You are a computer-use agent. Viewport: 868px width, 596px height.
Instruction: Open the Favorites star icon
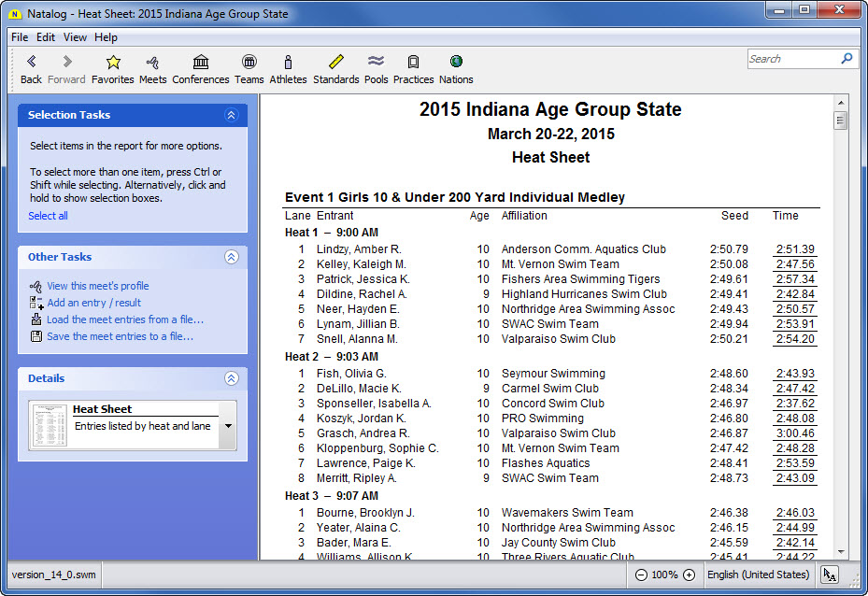tap(113, 63)
